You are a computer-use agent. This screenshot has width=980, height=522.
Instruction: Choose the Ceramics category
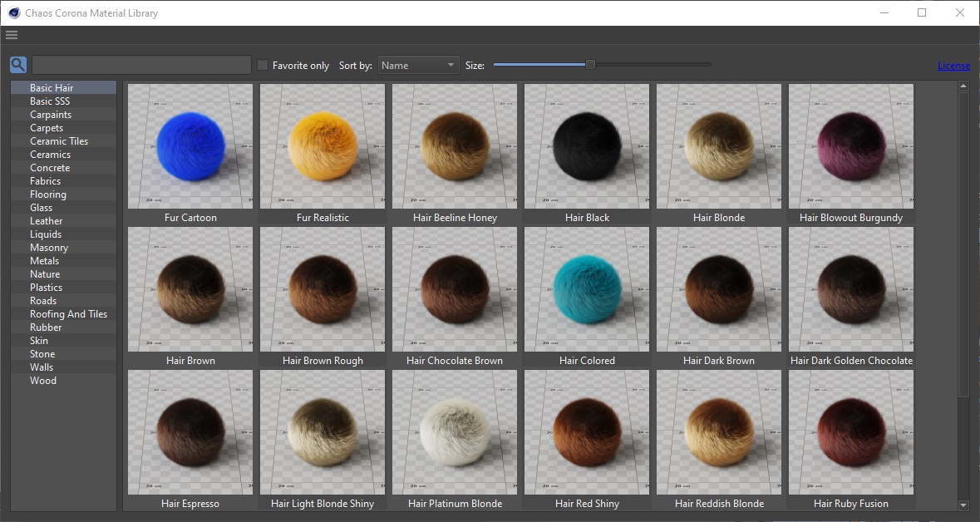pyautogui.click(x=63, y=155)
